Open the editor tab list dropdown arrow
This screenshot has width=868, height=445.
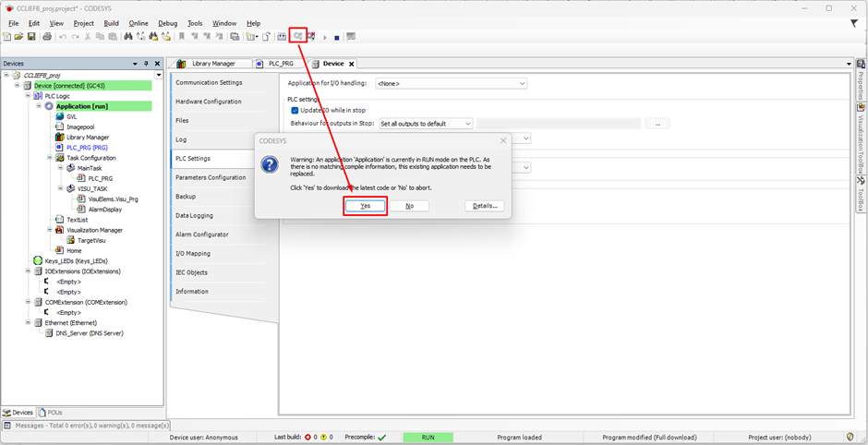pos(850,64)
